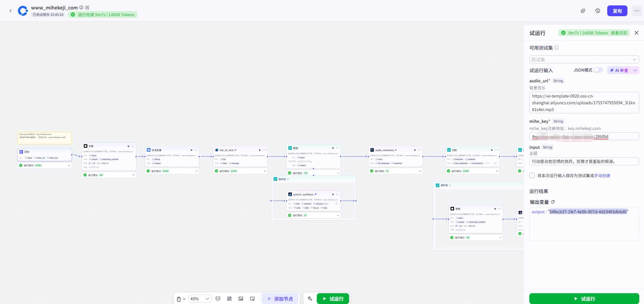
Task: Click the 添加节点 add node button
Action: coord(280,299)
